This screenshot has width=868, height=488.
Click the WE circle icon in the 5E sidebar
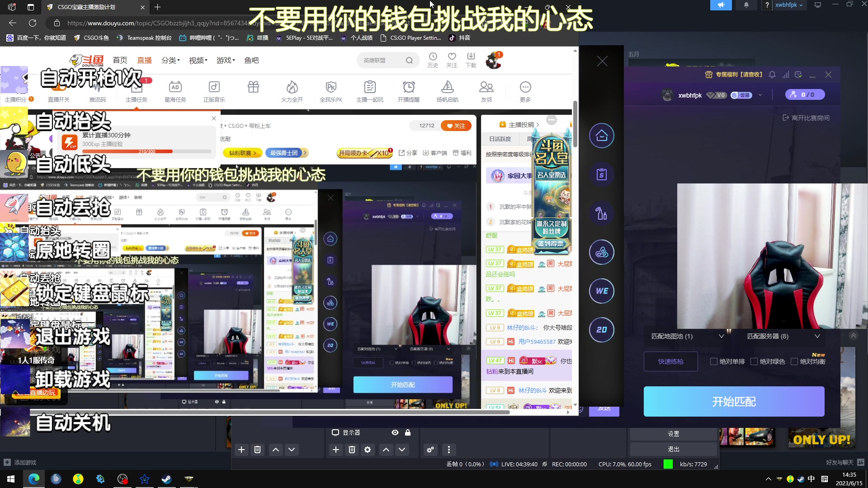tap(602, 291)
